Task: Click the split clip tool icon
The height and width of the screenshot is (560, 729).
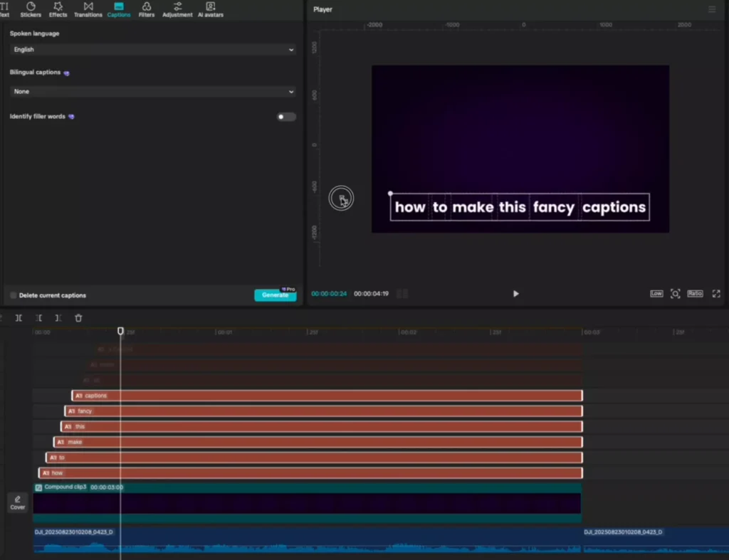Action: click(x=19, y=318)
